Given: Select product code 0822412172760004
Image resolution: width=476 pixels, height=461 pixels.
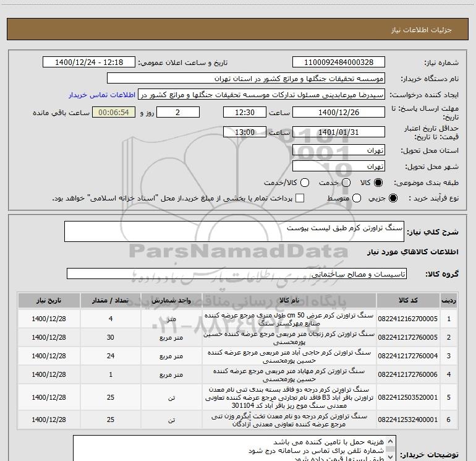Looking at the screenshot, I should pyautogui.click(x=408, y=356).
